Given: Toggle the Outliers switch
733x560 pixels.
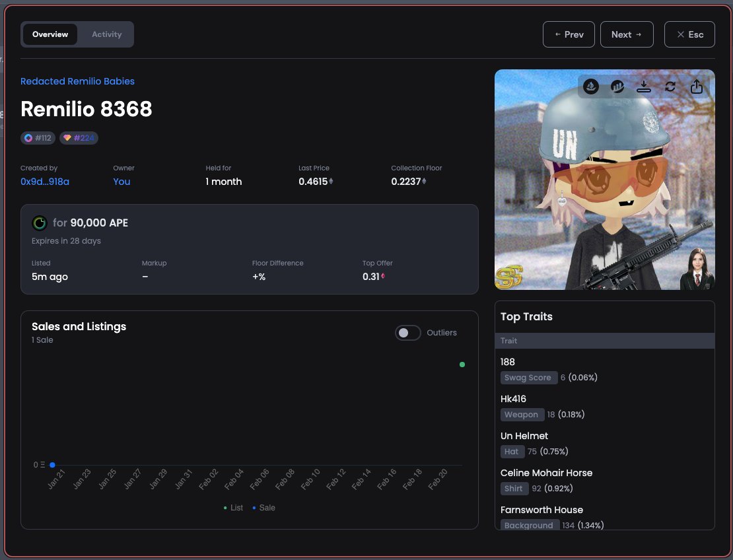Looking at the screenshot, I should (407, 333).
